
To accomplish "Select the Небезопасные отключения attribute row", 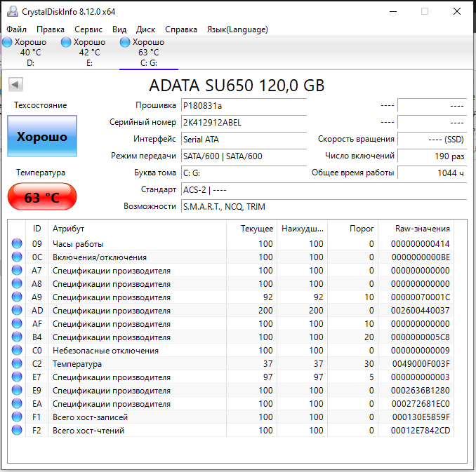I will coord(231,351).
